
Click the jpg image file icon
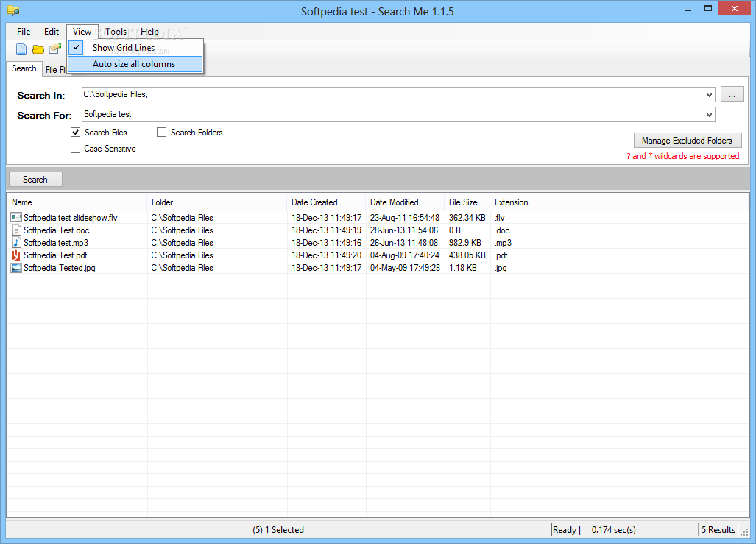pyautogui.click(x=16, y=268)
